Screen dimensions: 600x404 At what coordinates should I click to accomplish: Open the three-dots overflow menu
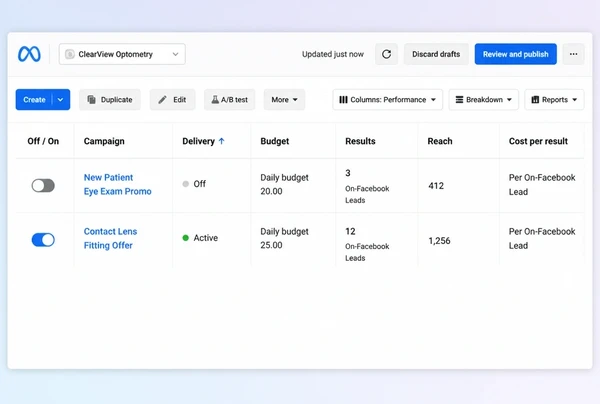coord(573,54)
